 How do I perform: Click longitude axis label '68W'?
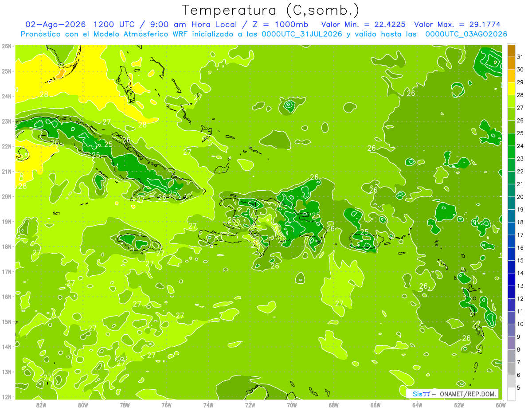334,405
